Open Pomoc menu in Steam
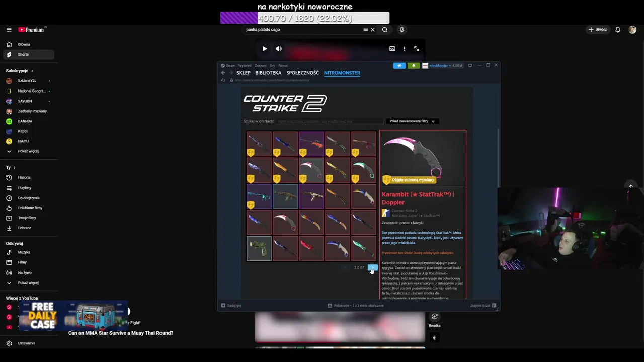 tap(283, 65)
